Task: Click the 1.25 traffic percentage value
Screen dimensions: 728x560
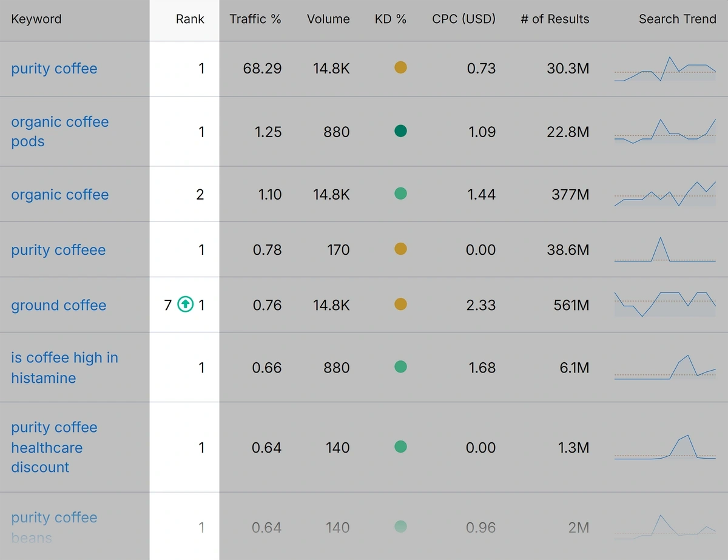Action: (267, 132)
